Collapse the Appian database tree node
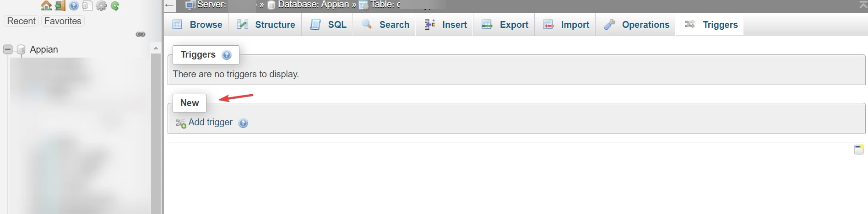 tap(8, 49)
